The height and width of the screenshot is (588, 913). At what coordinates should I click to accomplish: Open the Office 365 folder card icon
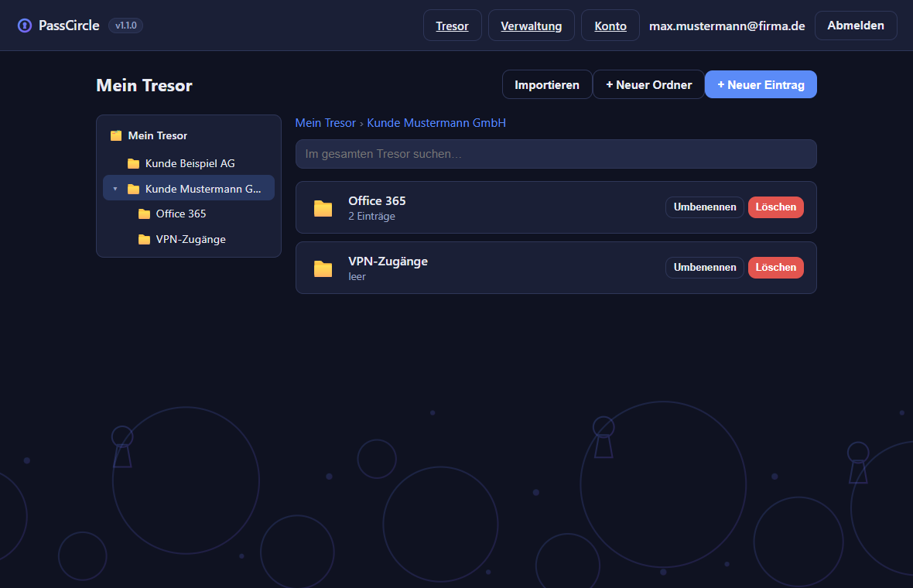[x=323, y=208]
